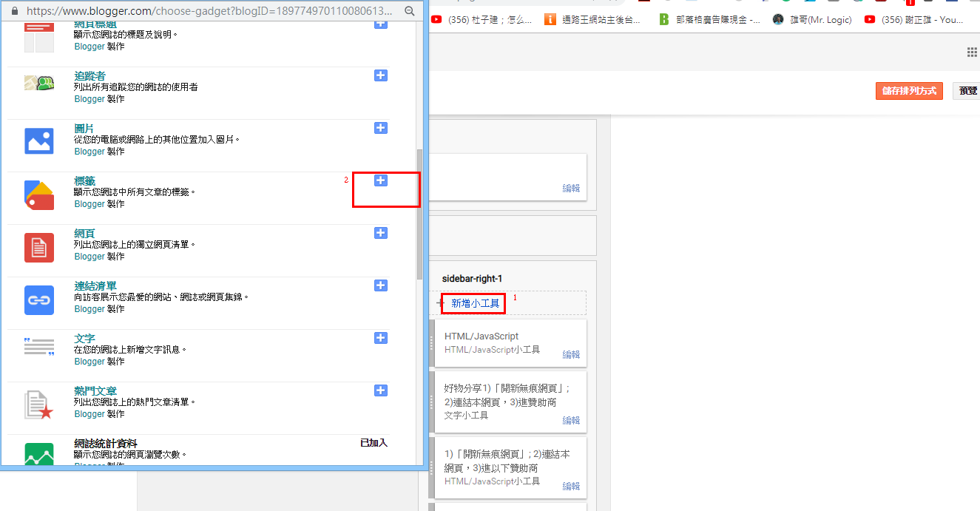Click the Blogger link under 連結清單

point(89,308)
